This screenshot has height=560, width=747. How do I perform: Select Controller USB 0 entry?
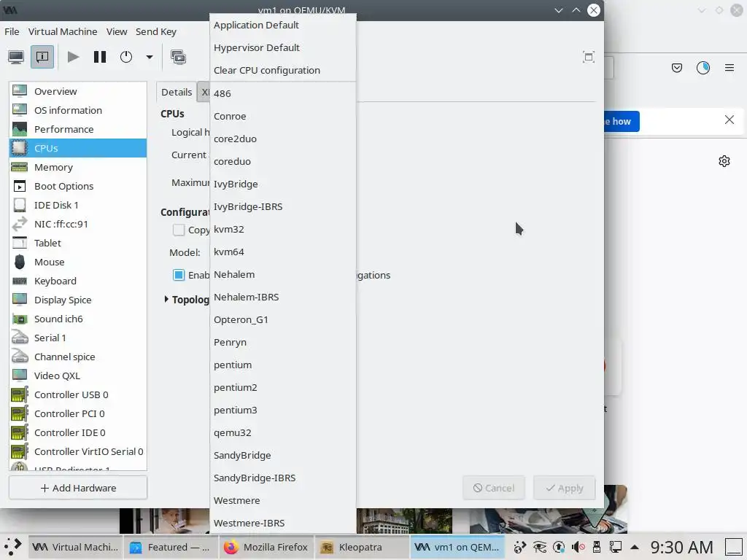(x=78, y=394)
